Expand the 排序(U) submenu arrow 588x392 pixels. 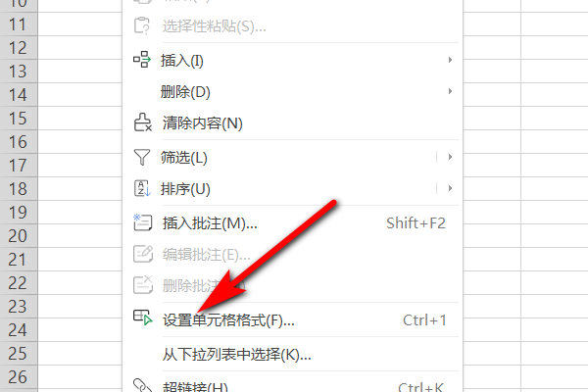450,188
